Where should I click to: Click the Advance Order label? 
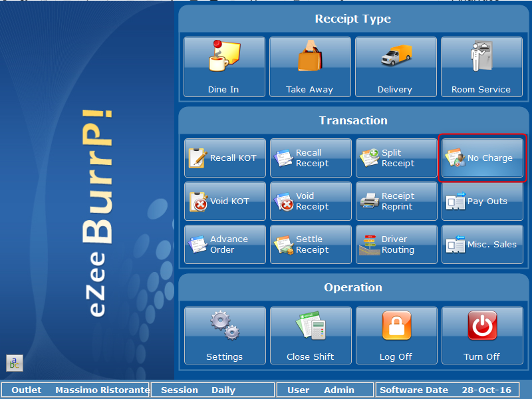(x=229, y=244)
